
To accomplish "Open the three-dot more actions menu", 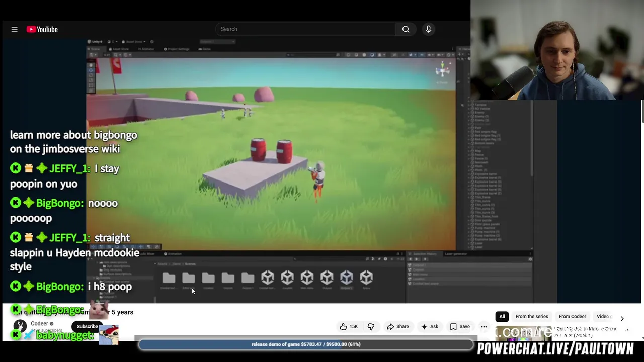I will click(484, 327).
